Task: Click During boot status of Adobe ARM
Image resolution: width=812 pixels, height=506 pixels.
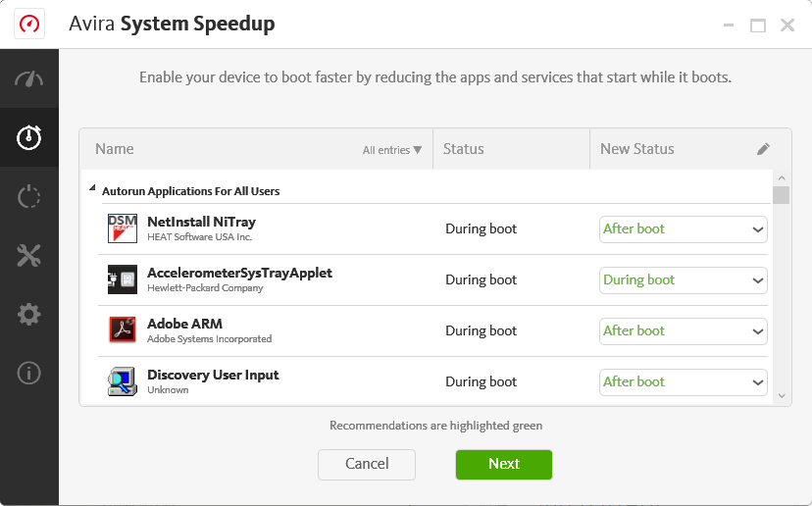Action: pos(482,330)
